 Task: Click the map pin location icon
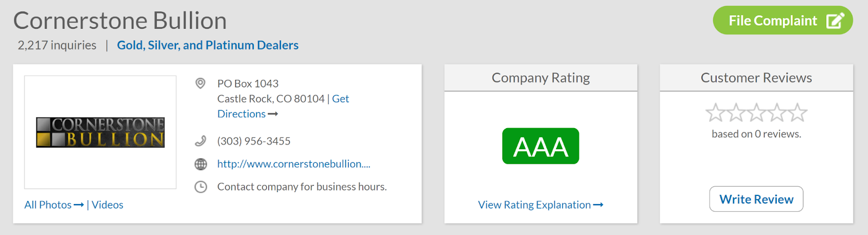pos(200,83)
